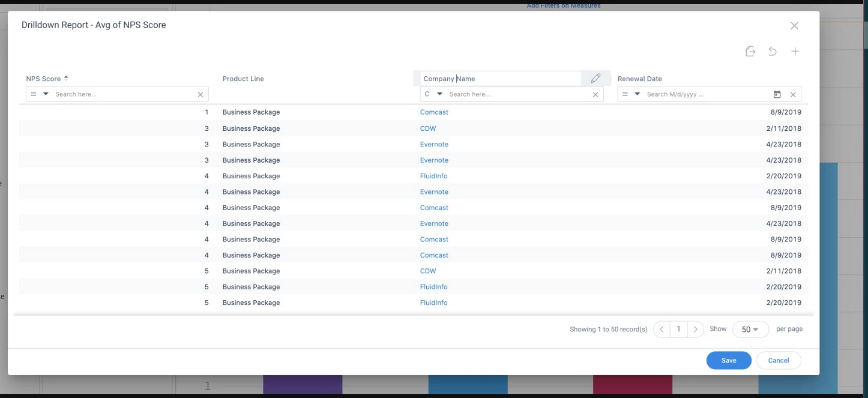Open the 50 per page dropdown
Screen dimensions: 868x398
750,330
